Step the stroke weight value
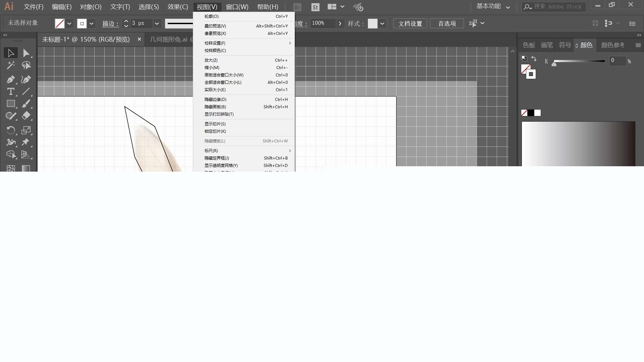This screenshot has width=644, height=362. tap(126, 23)
